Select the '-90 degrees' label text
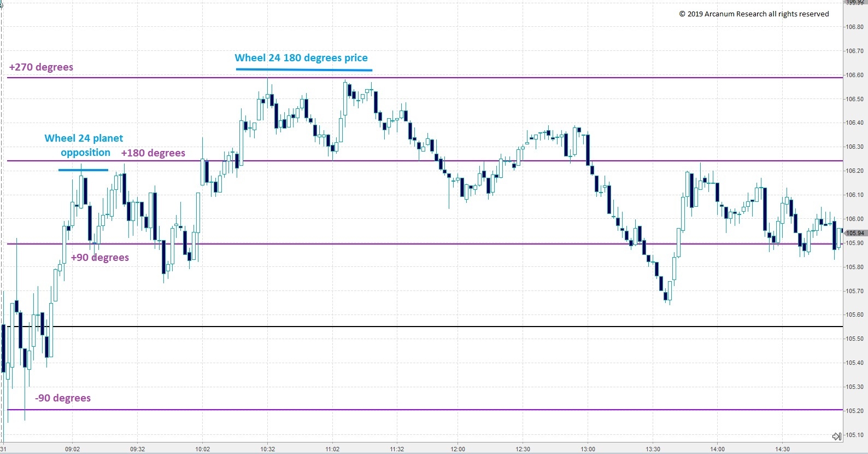Screen dimensions: 868x454 click(x=63, y=398)
